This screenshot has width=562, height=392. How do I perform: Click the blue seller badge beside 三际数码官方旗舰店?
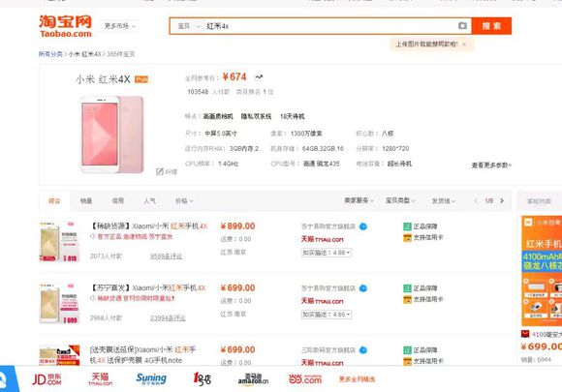[363, 350]
